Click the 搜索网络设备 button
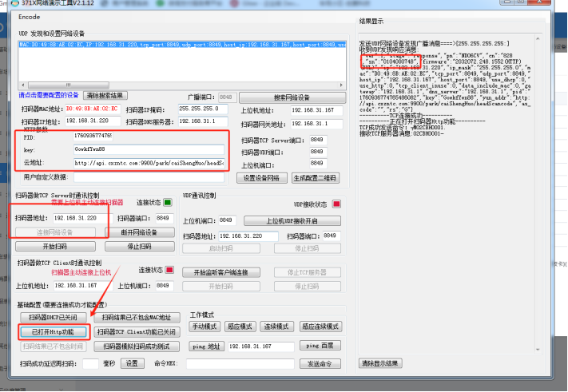The image size is (568, 392). [x=292, y=97]
